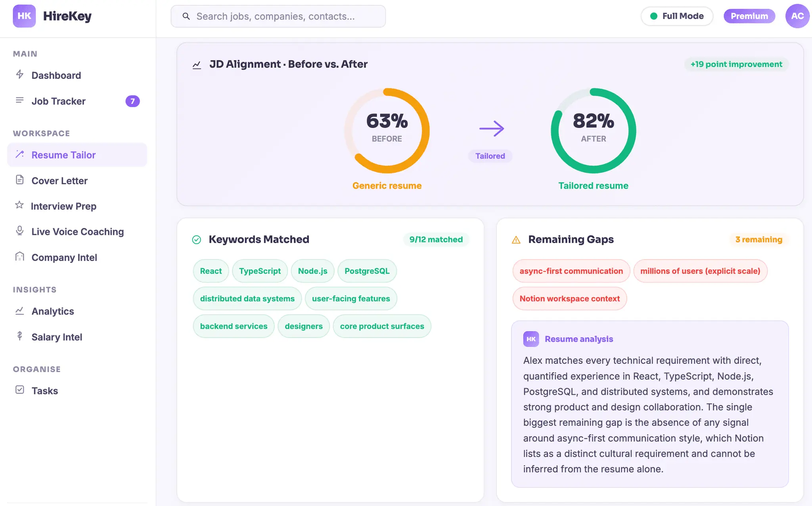
Task: Click the HireKey brand name
Action: (67, 16)
